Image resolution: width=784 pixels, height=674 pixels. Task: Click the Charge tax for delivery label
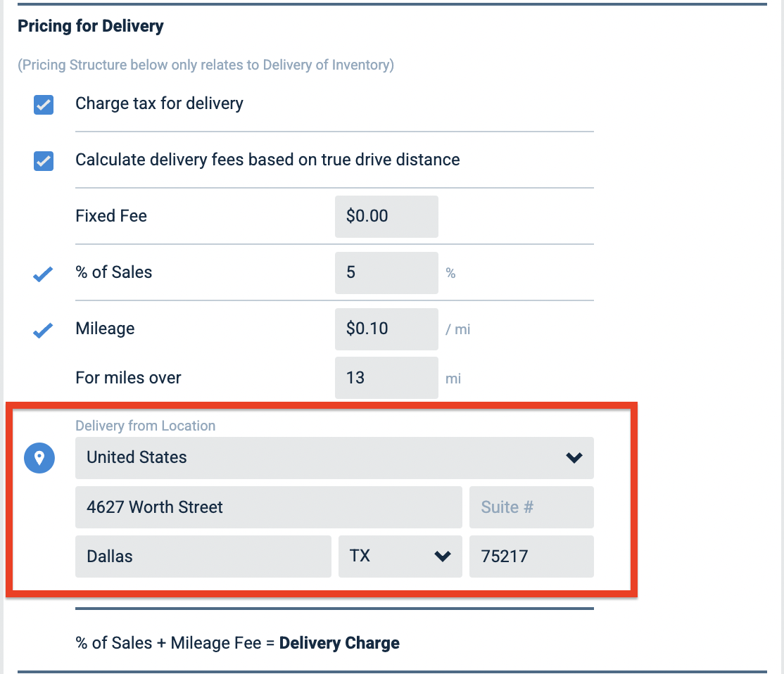coord(160,103)
